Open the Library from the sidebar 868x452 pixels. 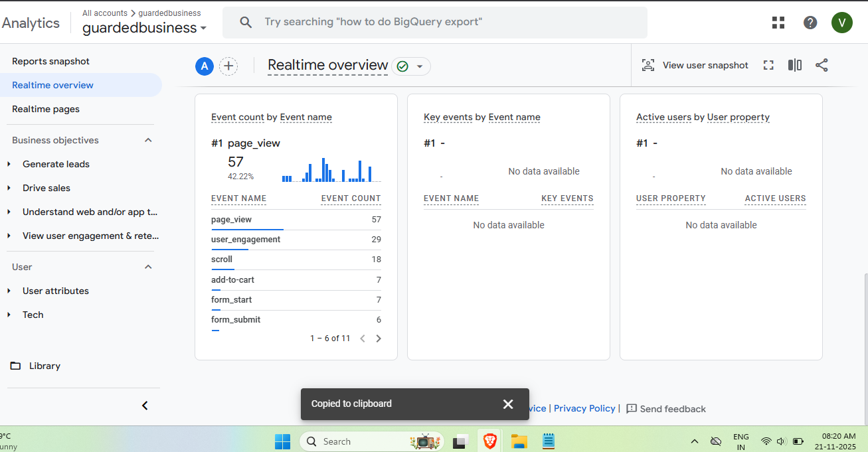[44, 366]
